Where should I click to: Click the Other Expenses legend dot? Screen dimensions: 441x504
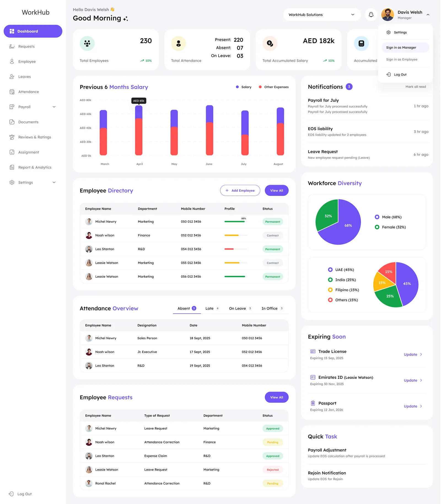click(260, 87)
